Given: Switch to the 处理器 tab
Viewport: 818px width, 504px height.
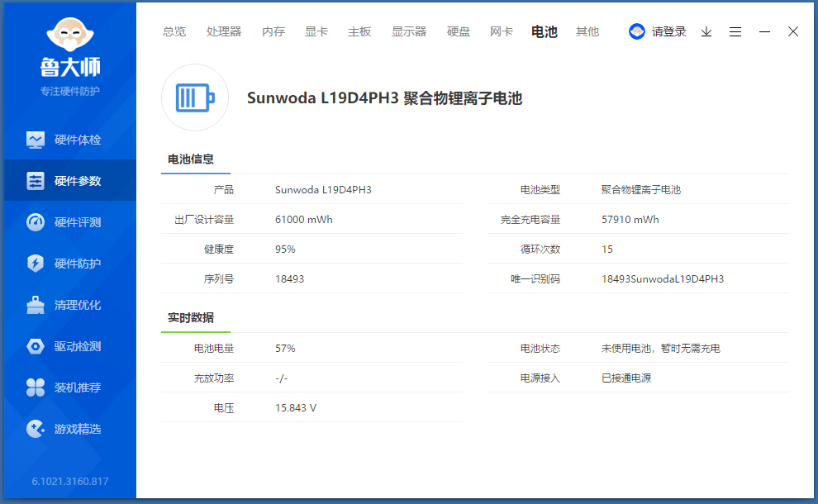Looking at the screenshot, I should 224,32.
